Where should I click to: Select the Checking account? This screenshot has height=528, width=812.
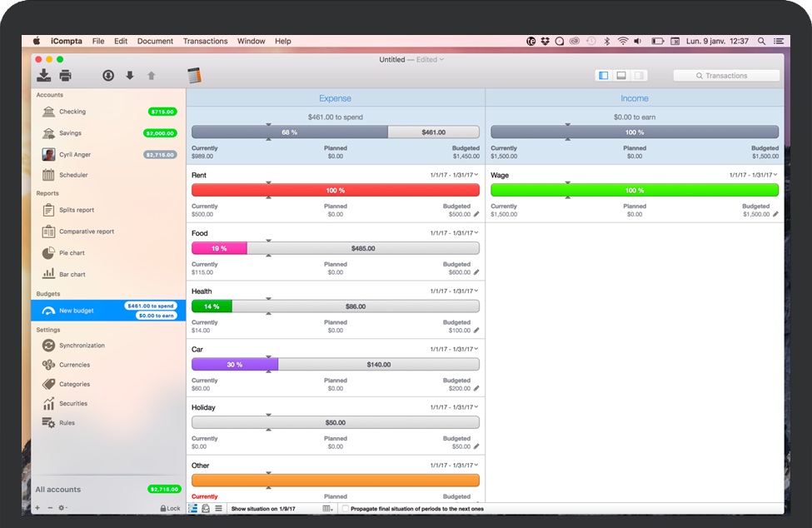(72, 112)
